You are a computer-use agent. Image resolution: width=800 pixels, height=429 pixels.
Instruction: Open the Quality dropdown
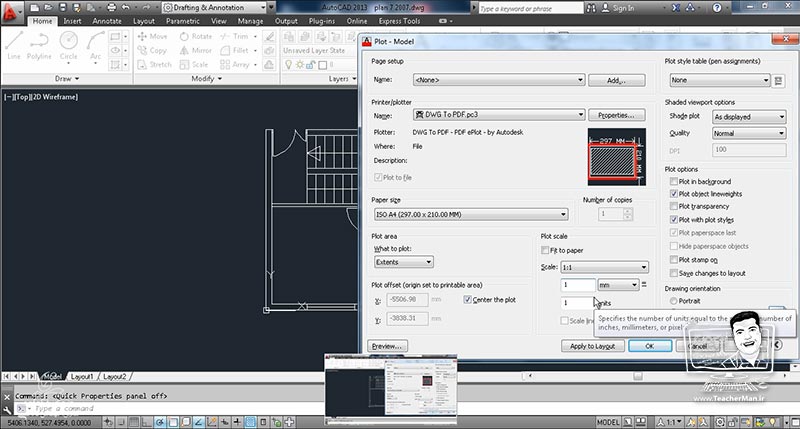click(749, 133)
